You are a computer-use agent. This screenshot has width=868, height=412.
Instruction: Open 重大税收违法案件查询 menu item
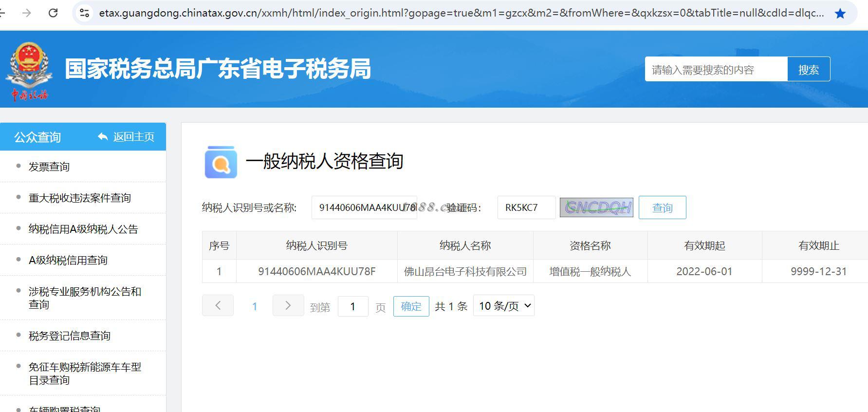(x=79, y=198)
